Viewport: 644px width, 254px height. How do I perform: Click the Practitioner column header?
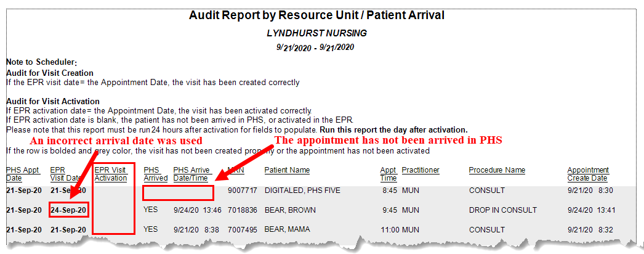tap(421, 170)
